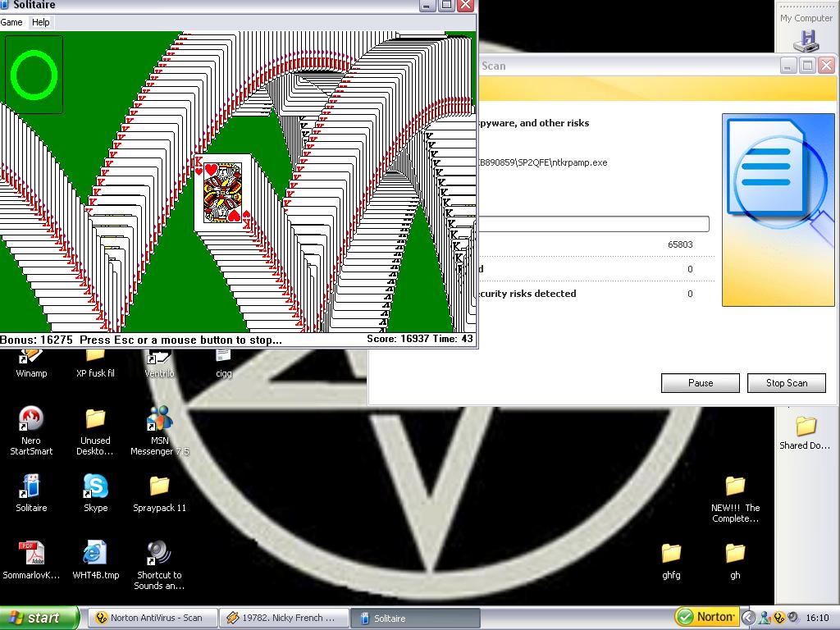Switch to the Solitaire taskbar button
The height and width of the screenshot is (630, 840).
click(x=415, y=618)
